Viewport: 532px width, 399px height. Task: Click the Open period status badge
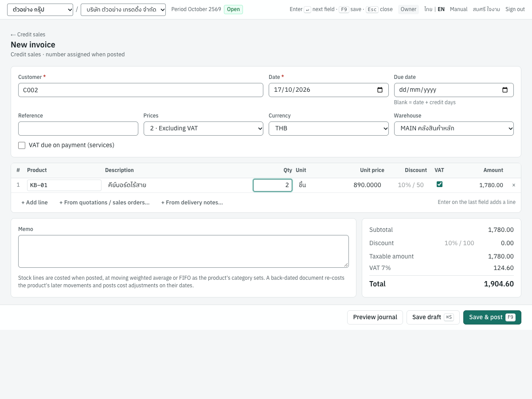click(x=233, y=9)
